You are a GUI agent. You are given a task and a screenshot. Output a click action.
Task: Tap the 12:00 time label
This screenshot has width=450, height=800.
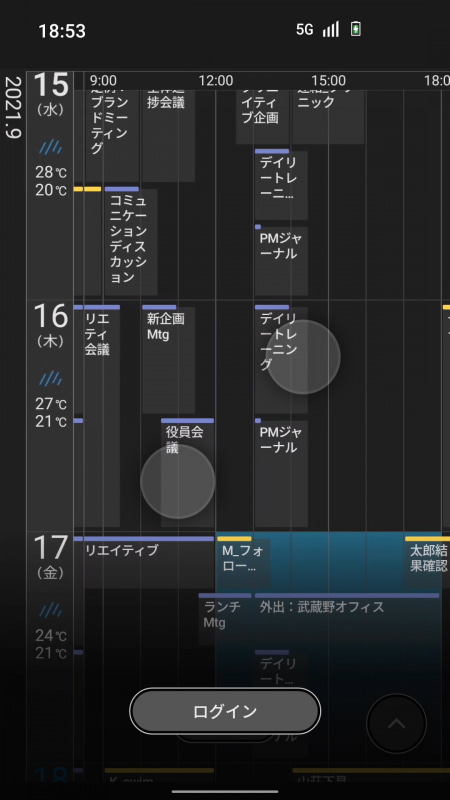point(216,81)
